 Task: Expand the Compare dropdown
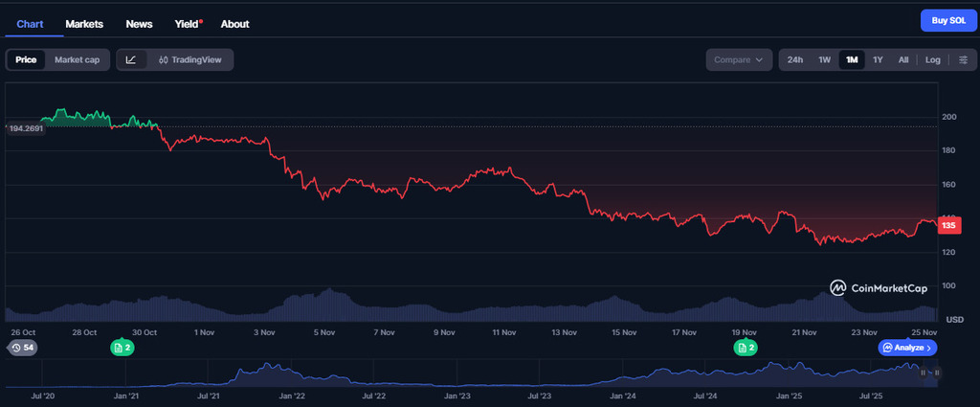[739, 59]
